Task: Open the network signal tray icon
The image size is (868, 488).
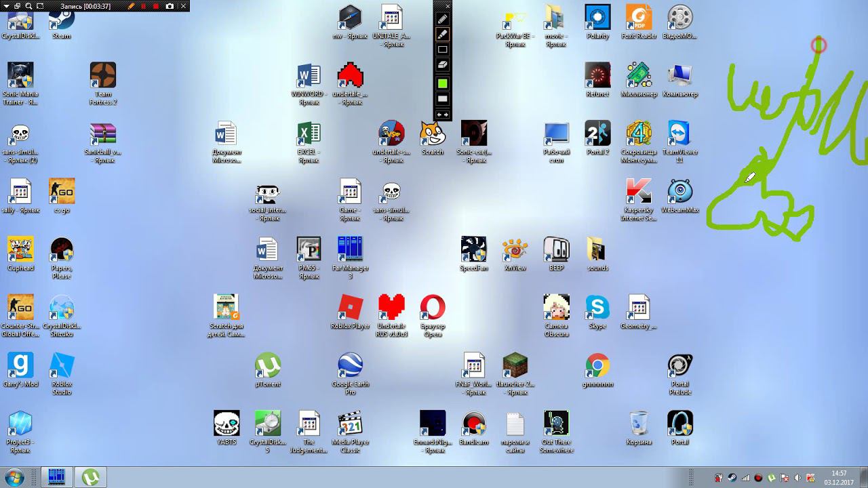Action: click(x=745, y=478)
